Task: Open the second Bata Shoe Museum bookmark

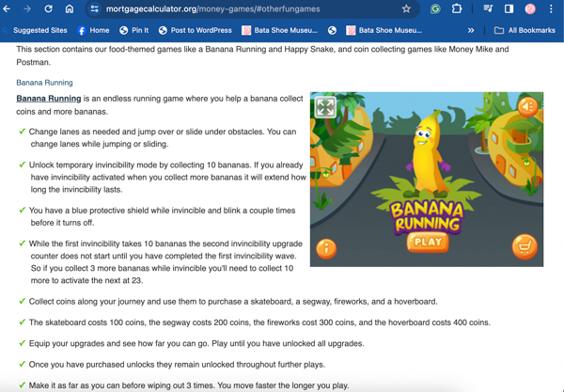Action: [384, 31]
